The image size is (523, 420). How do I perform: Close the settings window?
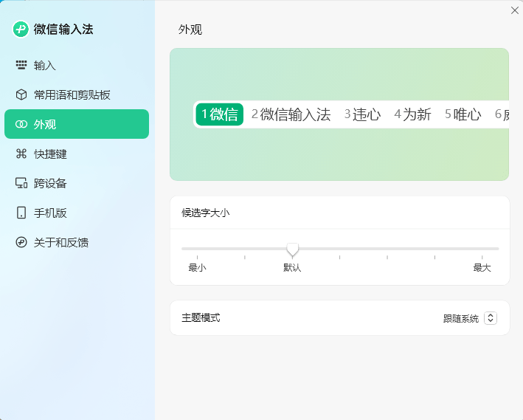tap(514, 10)
